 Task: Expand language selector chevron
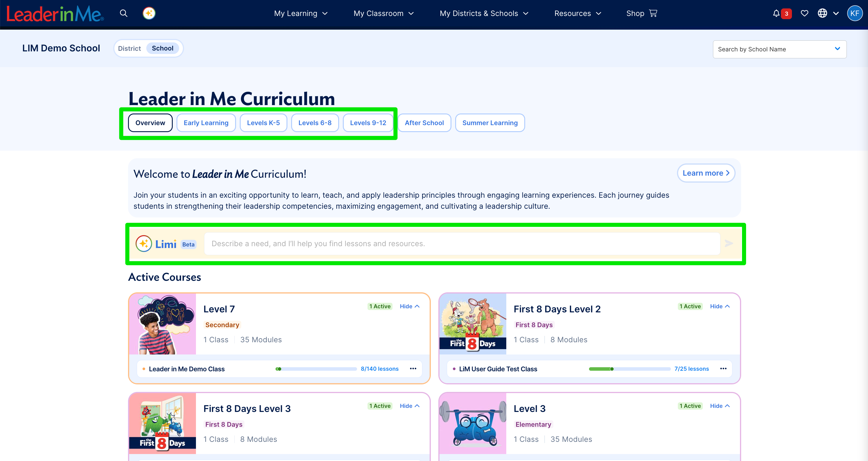(836, 13)
